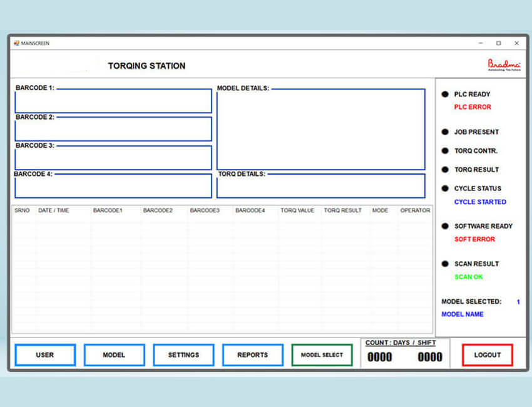Click the TORQ VALUE column header
Screen dimensions: 532x407
click(x=297, y=210)
